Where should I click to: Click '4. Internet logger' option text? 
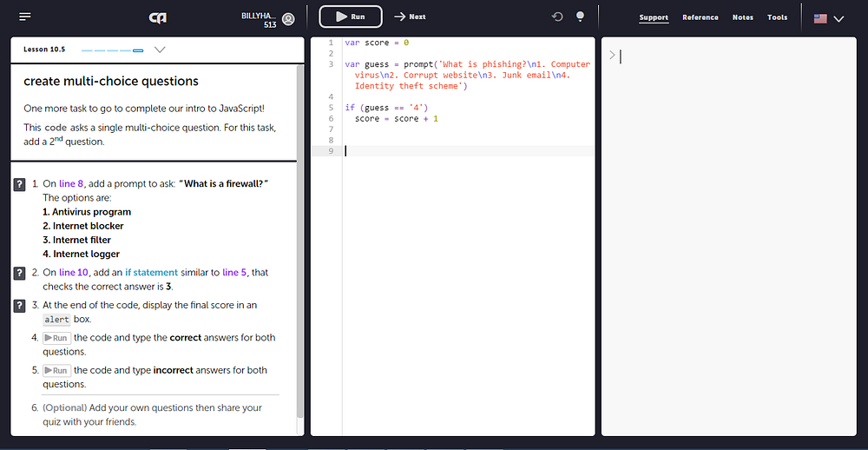pyautogui.click(x=82, y=254)
